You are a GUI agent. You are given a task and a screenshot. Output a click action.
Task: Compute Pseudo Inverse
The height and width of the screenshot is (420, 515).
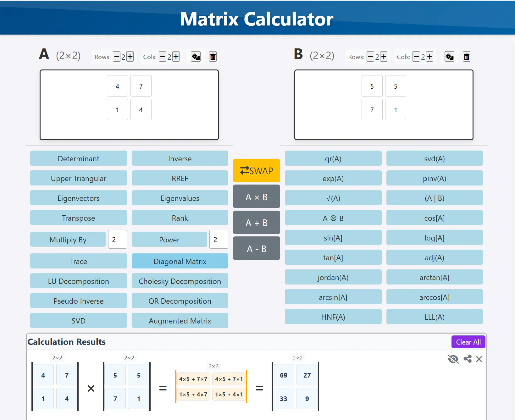tap(79, 301)
